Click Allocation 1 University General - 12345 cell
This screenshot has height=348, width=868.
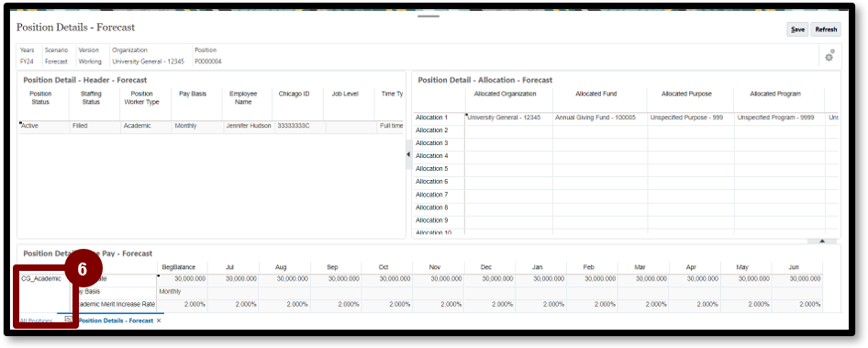point(508,118)
